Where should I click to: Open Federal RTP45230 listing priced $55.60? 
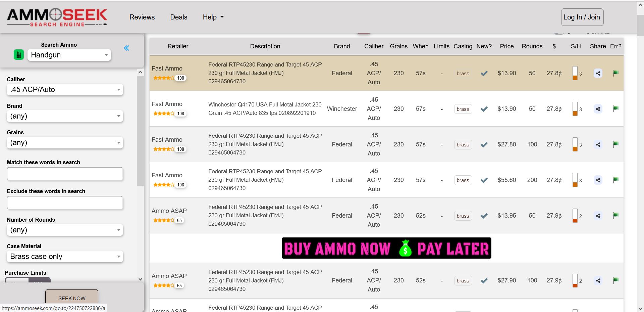coord(265,180)
